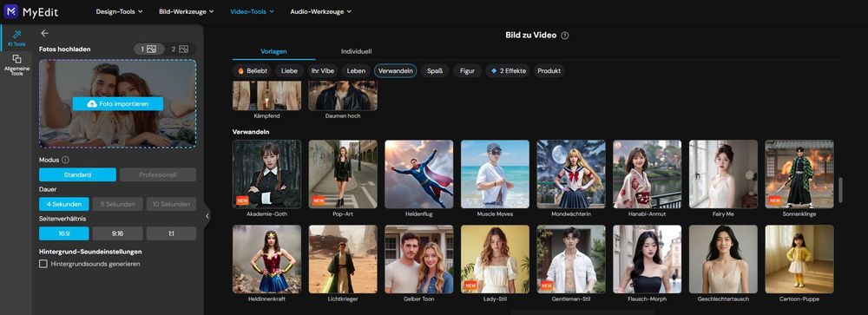868x315 pixels.
Task: Select the Verwandeln category chip
Action: coord(395,71)
